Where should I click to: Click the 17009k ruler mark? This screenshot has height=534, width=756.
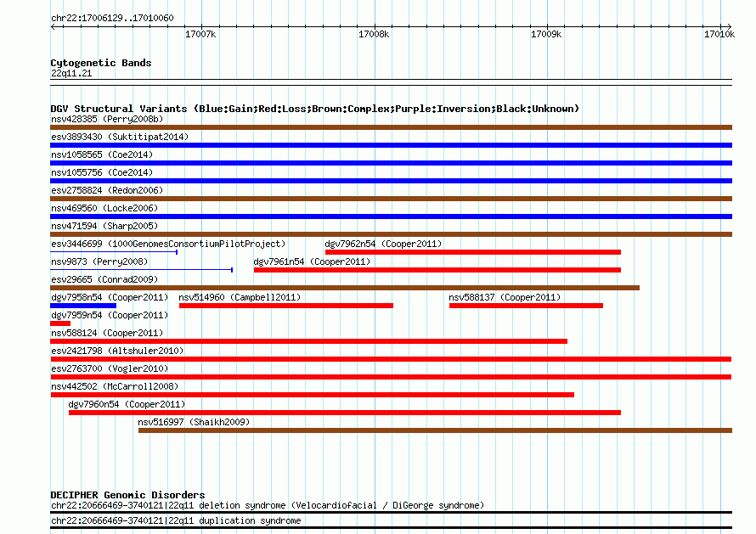click(x=546, y=34)
